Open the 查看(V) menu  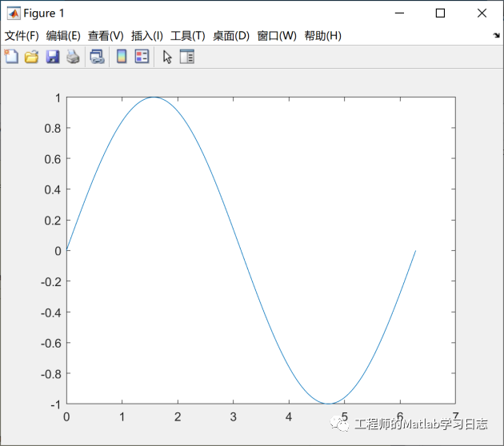[x=106, y=36]
